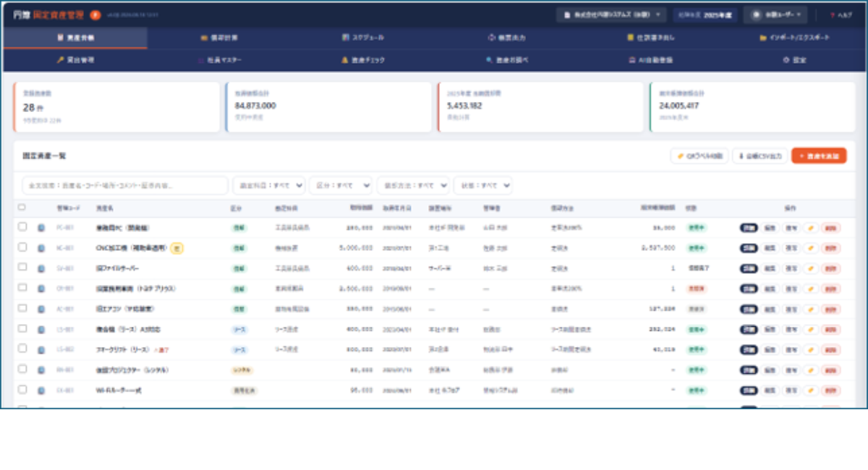Check the CNC加工機 row checkbox

22,247
